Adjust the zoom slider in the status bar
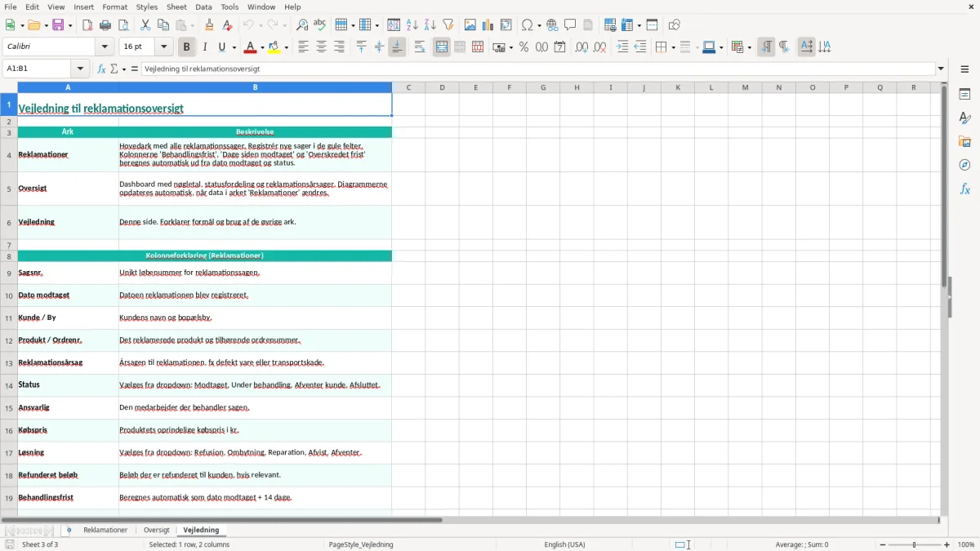 pyautogui.click(x=915, y=544)
